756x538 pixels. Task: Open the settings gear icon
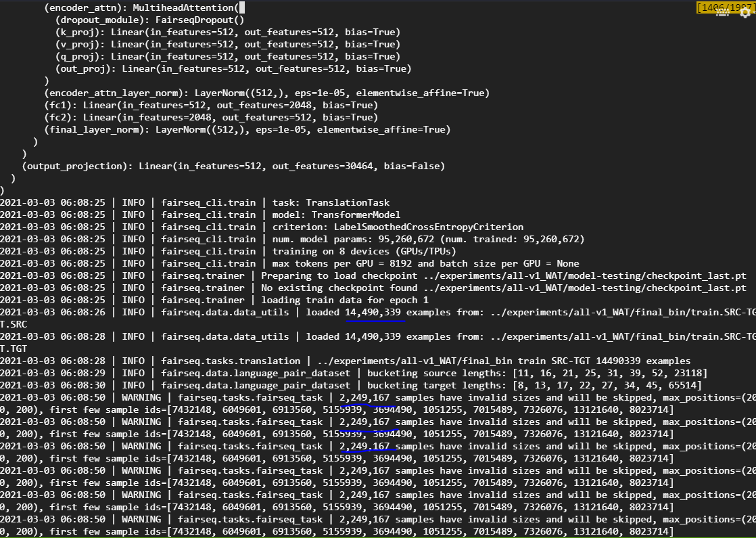tap(746, 13)
